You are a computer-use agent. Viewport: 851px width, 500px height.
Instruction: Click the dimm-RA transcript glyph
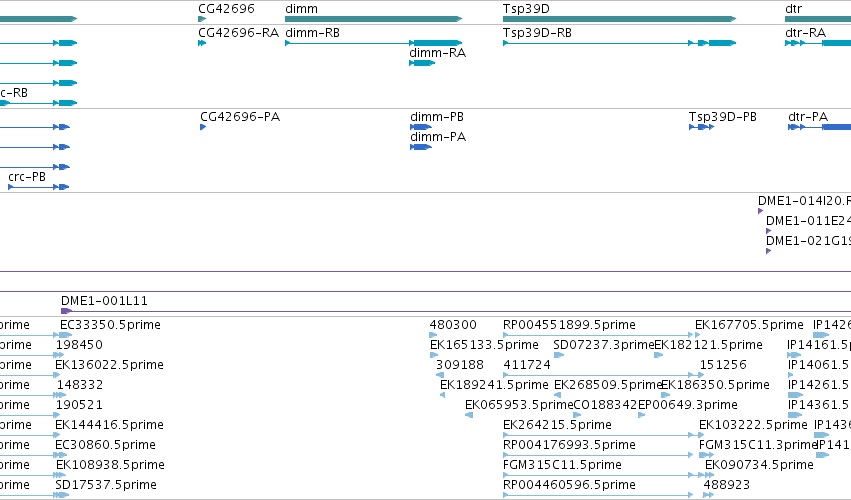tap(422, 63)
